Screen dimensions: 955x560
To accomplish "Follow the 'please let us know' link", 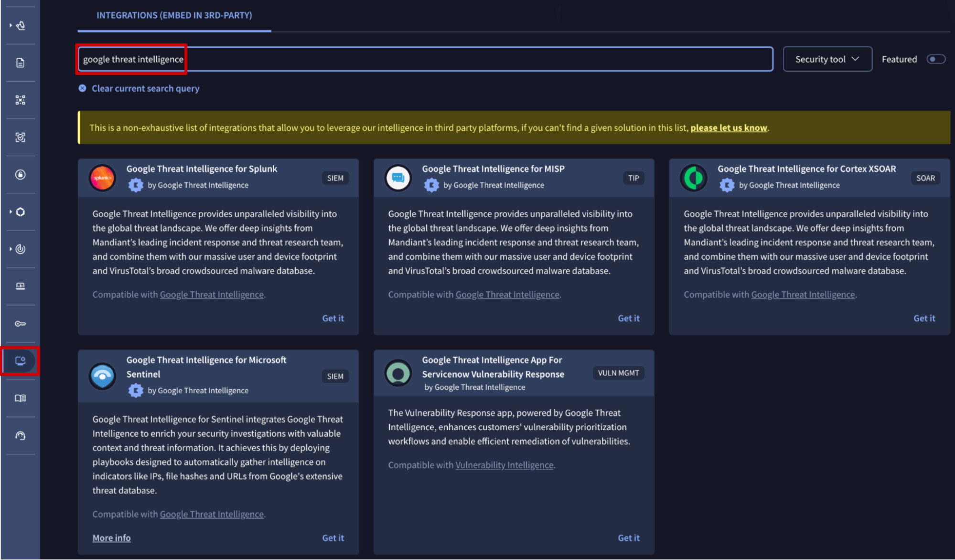I will pyautogui.click(x=729, y=127).
